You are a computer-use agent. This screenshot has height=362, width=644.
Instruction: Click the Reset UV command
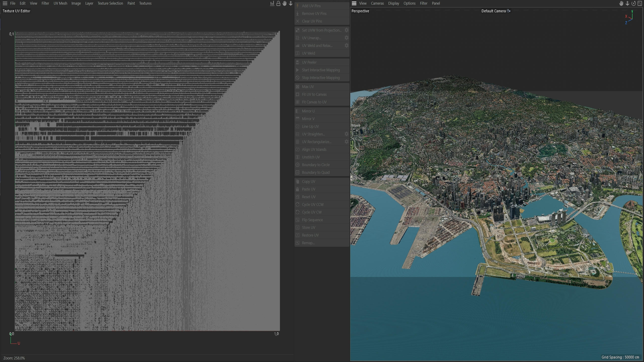(x=322, y=197)
